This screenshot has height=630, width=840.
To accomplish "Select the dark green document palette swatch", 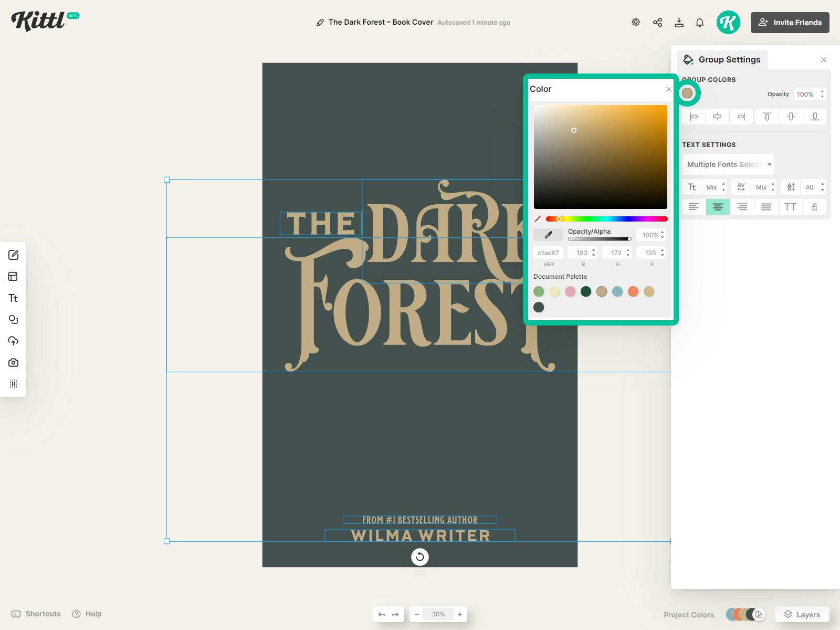I will point(586,291).
